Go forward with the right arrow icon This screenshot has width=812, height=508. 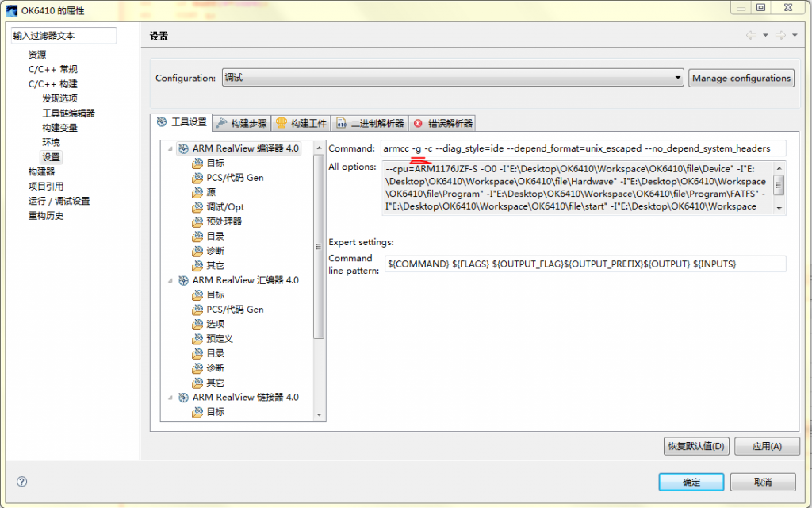coord(780,35)
